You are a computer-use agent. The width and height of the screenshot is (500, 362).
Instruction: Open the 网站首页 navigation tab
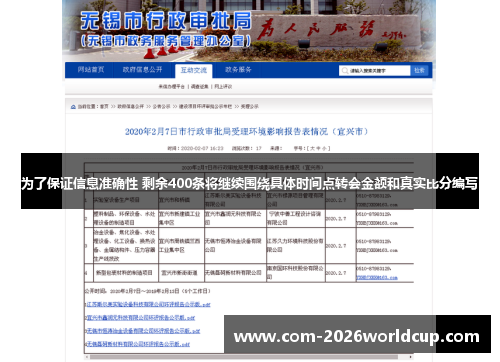click(x=90, y=70)
